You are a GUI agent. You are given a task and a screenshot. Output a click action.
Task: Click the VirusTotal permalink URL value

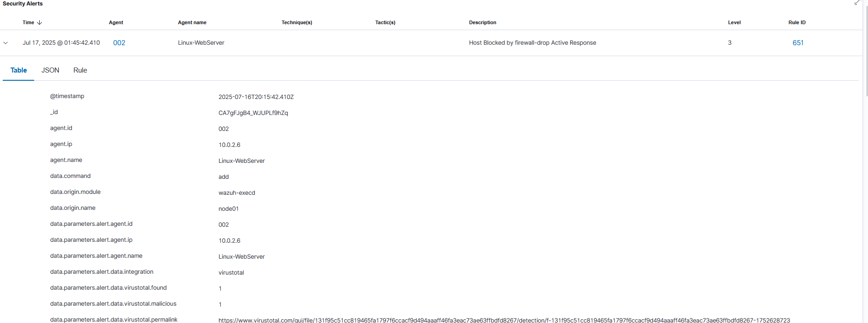(x=504, y=320)
